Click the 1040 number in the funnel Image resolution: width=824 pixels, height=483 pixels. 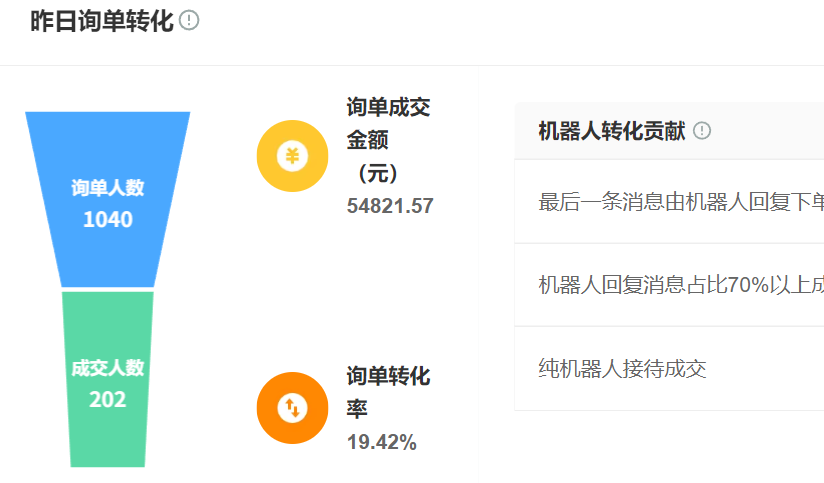[108, 219]
